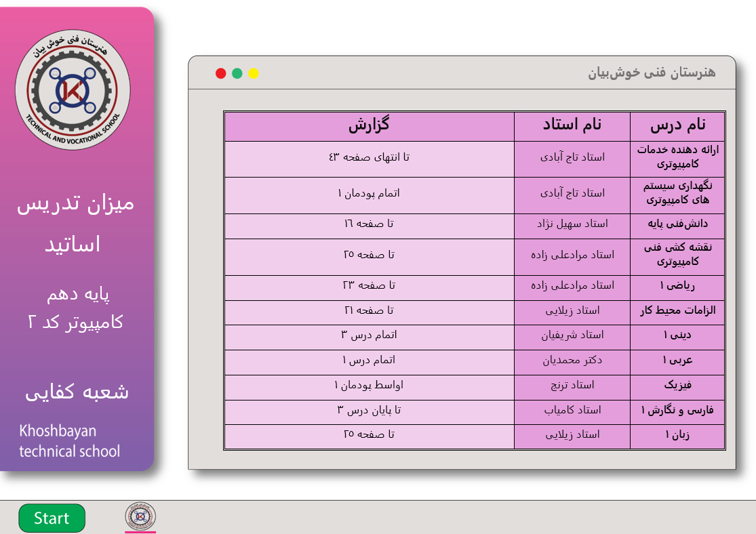
Task: Select the الزامات محیط کار course cell
Action: point(677,311)
